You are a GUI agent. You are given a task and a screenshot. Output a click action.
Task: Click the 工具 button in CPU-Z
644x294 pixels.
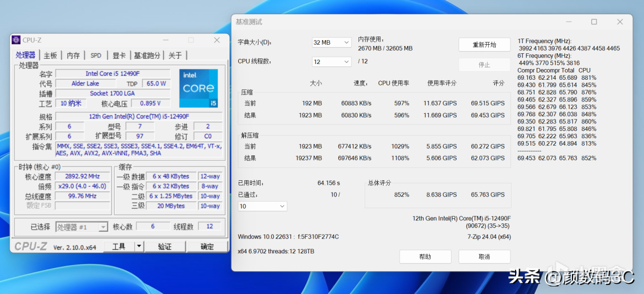click(119, 247)
